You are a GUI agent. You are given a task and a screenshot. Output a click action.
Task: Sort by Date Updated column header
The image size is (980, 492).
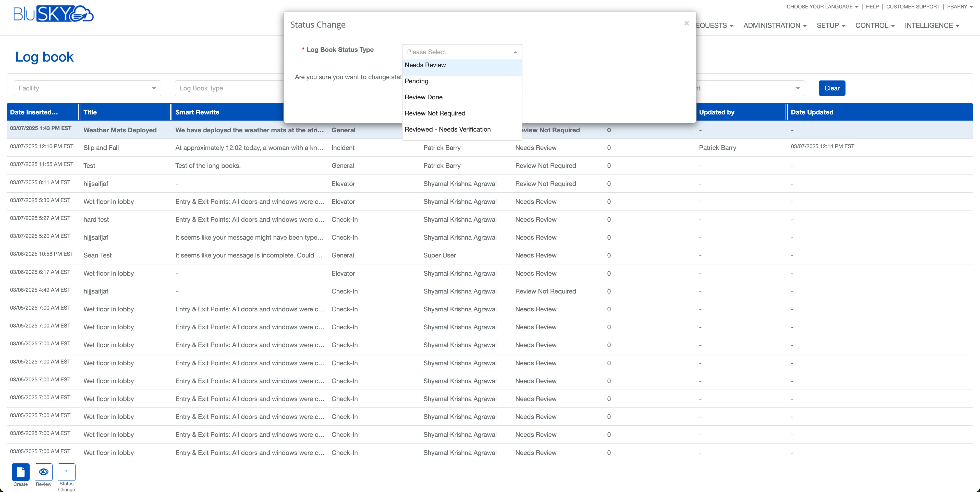pyautogui.click(x=812, y=112)
